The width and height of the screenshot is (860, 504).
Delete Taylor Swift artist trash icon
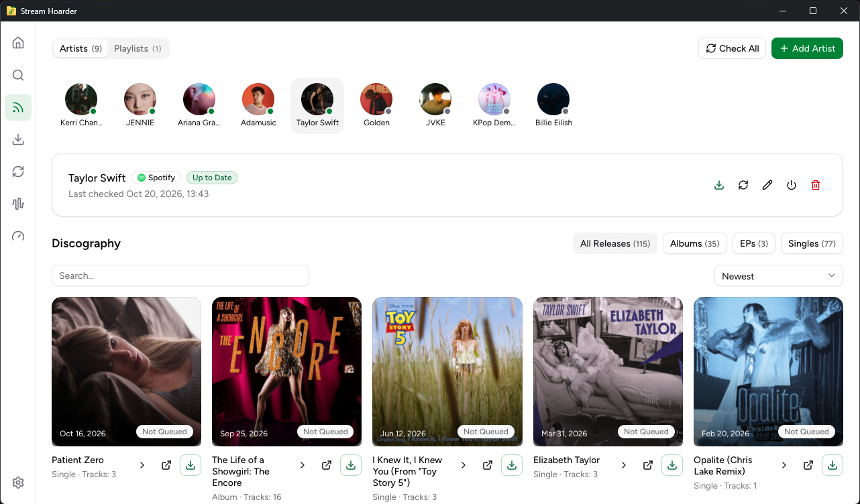816,185
